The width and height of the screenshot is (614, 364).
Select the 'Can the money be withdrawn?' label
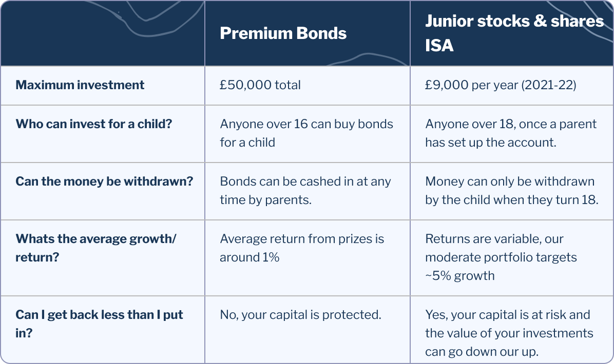105,181
